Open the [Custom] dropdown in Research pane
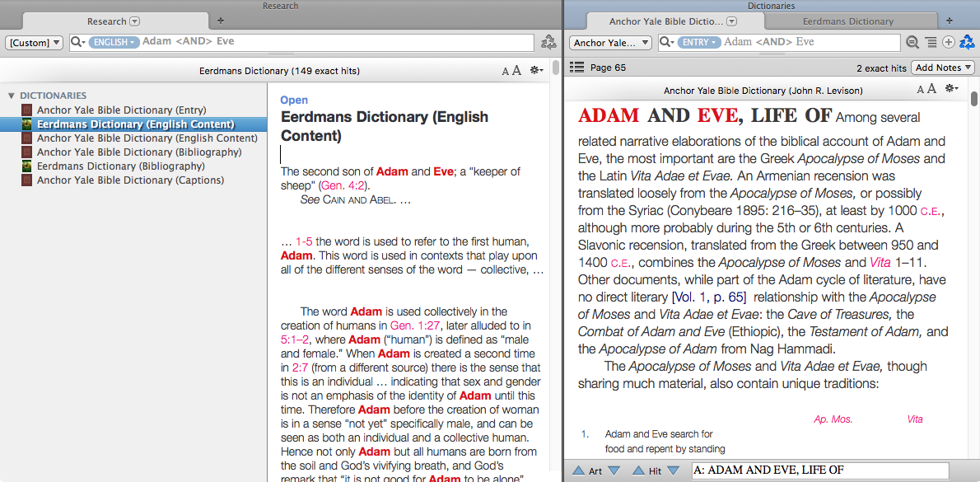Screen dimensions: 980x482 coord(35,43)
